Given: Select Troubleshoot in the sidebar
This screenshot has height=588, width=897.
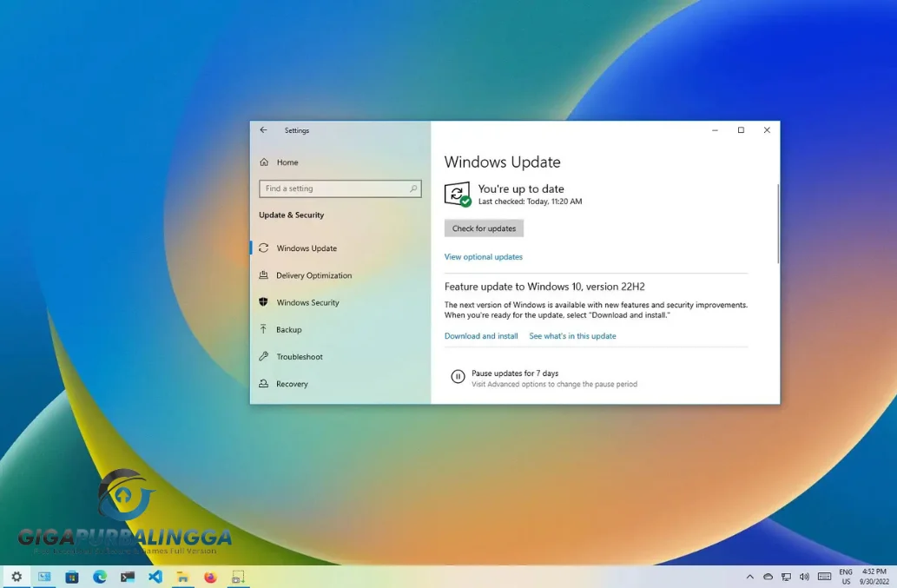Looking at the screenshot, I should [x=301, y=356].
